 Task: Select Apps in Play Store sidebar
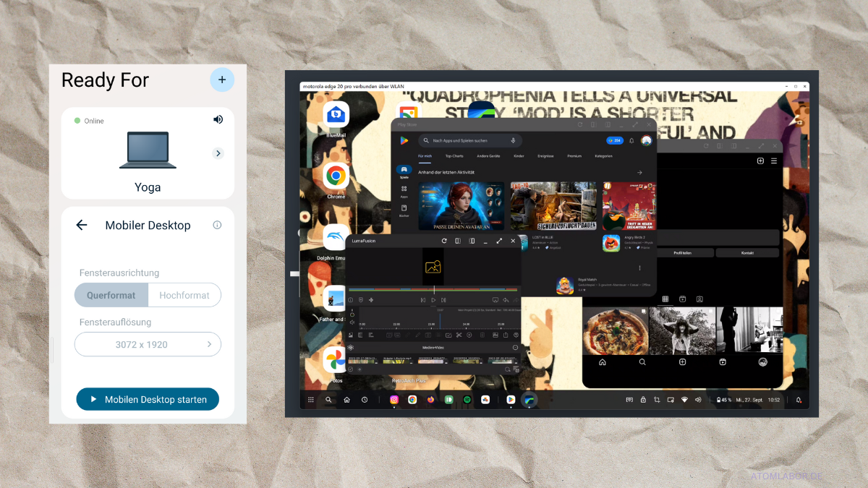(x=404, y=191)
